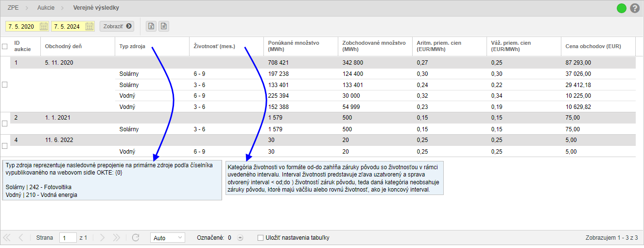
Task: Open calendar picker for start date 7. 5. 2020
Action: tap(44, 26)
